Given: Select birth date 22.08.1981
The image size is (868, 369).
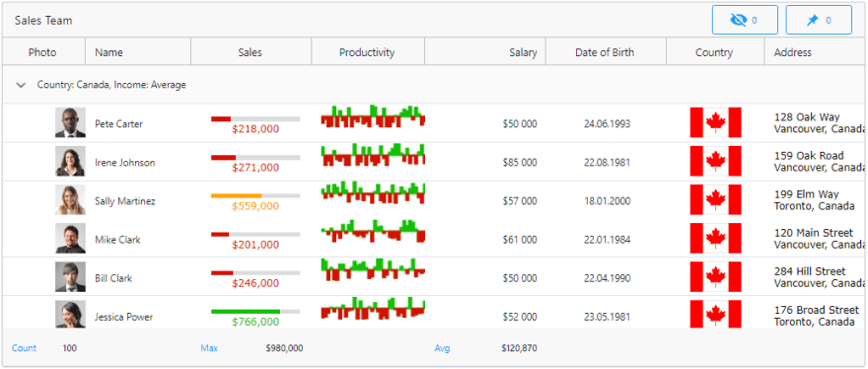Looking at the screenshot, I should point(607,163).
